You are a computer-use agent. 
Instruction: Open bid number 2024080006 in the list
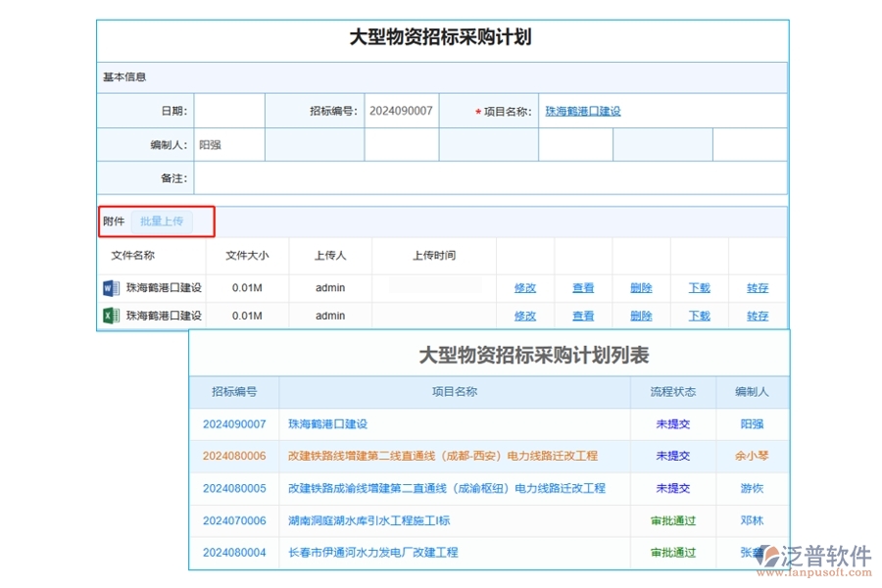point(232,456)
